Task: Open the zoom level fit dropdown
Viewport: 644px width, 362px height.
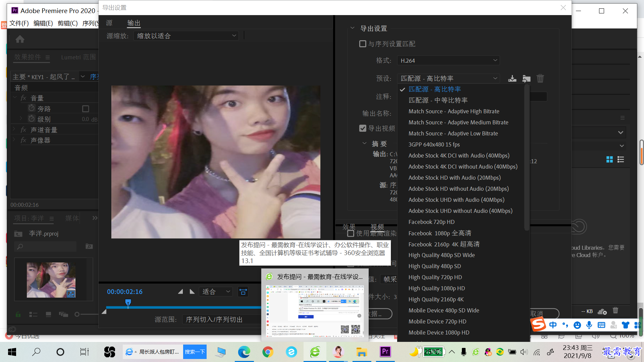Action: (216, 292)
